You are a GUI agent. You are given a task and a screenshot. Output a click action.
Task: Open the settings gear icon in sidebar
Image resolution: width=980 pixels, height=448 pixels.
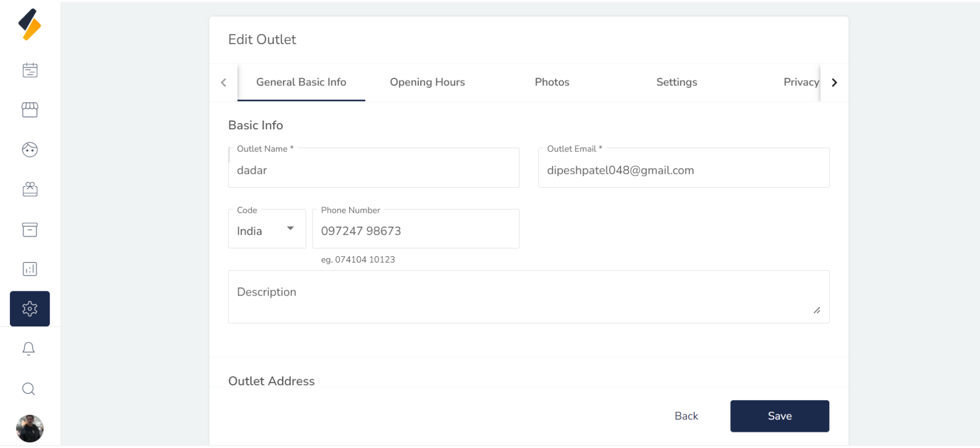(x=30, y=309)
